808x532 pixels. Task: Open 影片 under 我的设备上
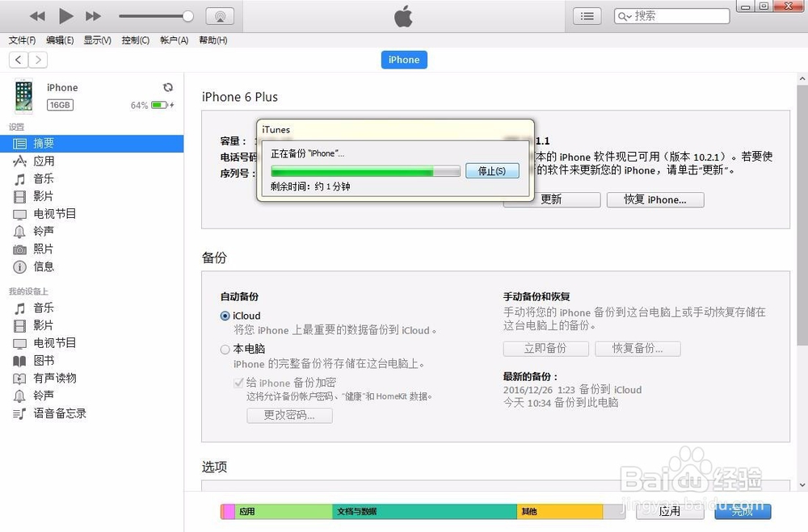click(x=92, y=325)
